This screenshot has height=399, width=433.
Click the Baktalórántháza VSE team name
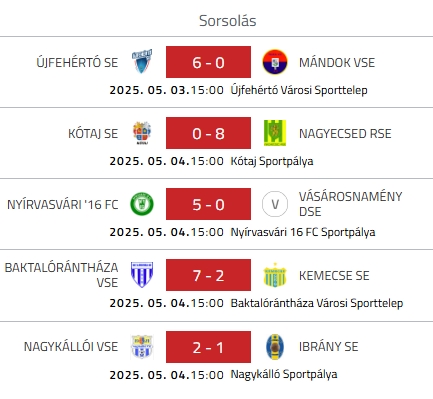coord(62,275)
